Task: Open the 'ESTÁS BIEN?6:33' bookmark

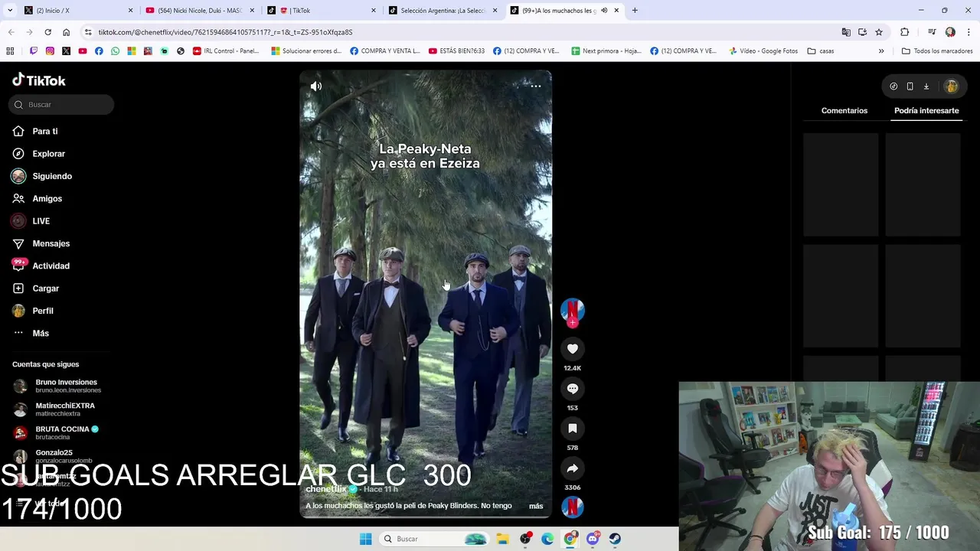Action: coord(457,51)
